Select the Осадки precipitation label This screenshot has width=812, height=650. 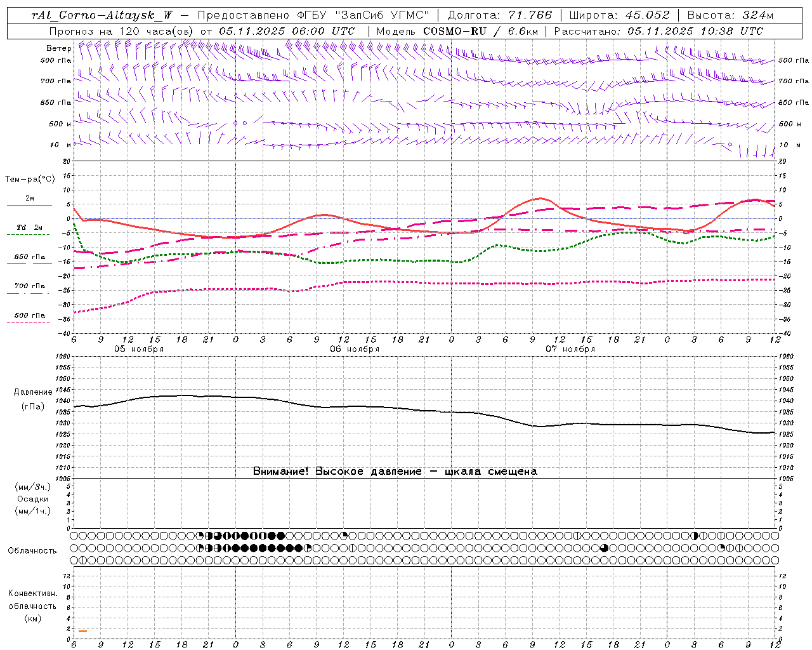[33, 499]
